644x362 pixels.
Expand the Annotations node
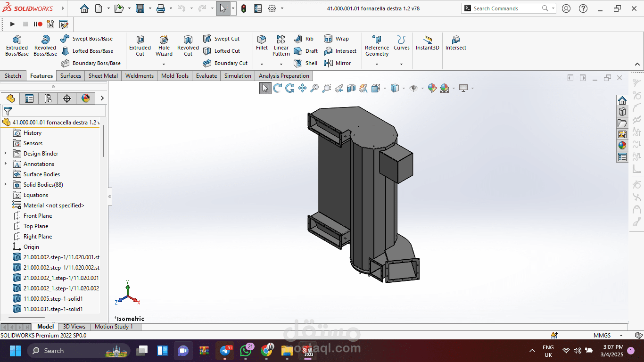6,164
